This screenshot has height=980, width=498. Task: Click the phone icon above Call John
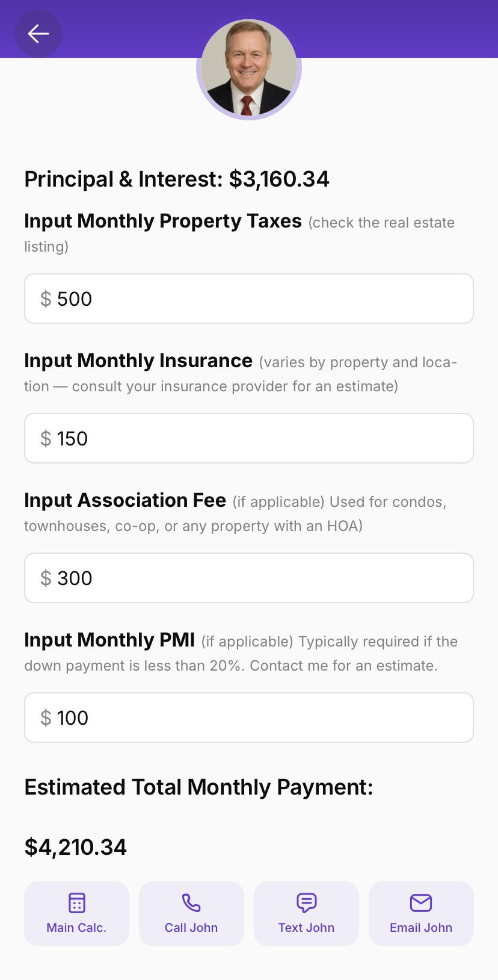tap(191, 903)
